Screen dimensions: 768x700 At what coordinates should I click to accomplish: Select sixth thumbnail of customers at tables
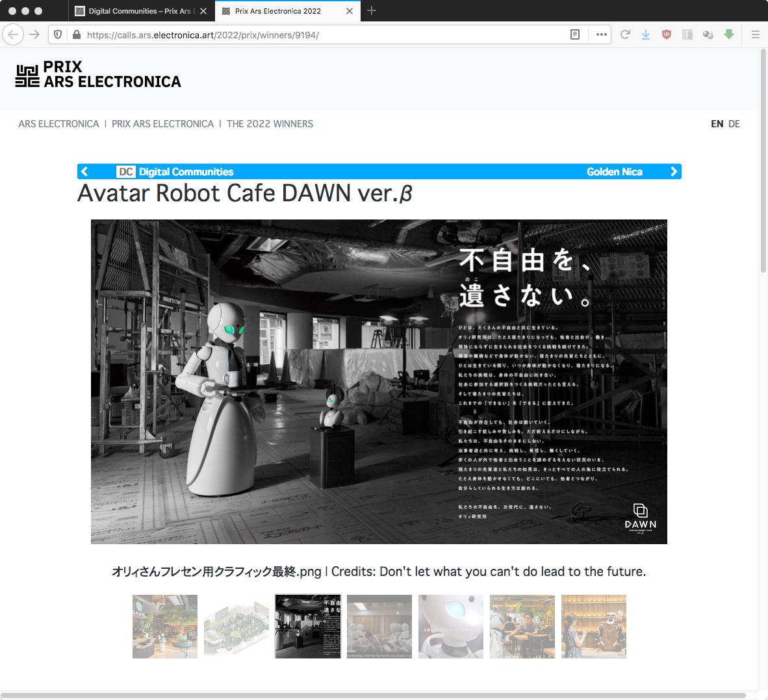click(x=522, y=627)
